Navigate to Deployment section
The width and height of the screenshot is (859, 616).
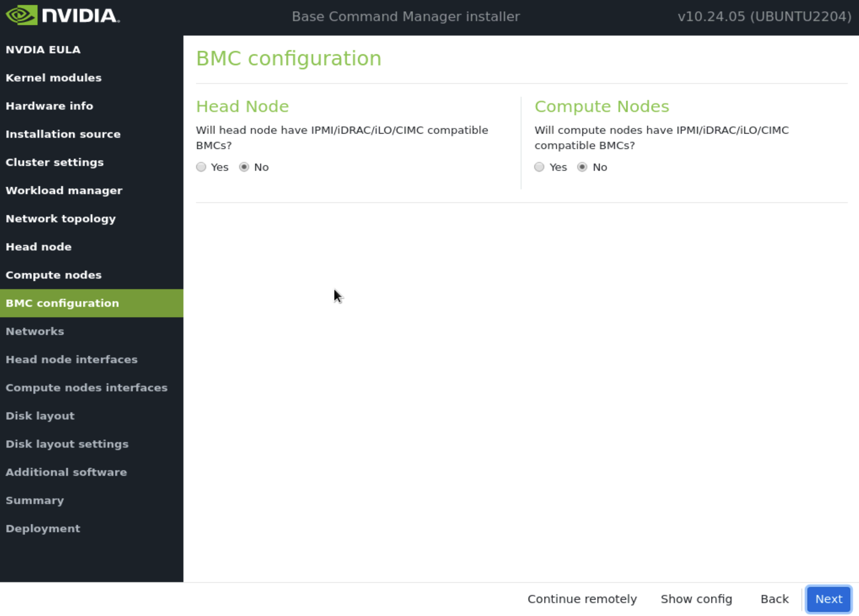(x=43, y=528)
